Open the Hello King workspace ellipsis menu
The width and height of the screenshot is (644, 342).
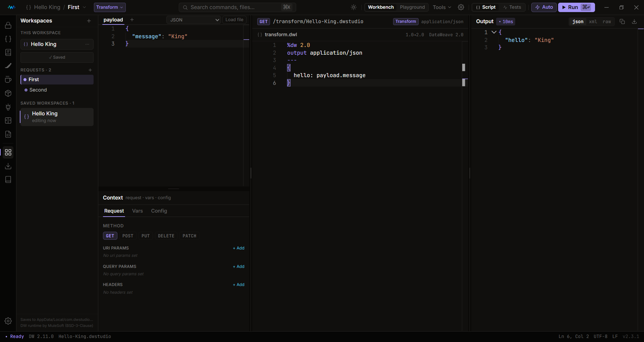pos(87,44)
